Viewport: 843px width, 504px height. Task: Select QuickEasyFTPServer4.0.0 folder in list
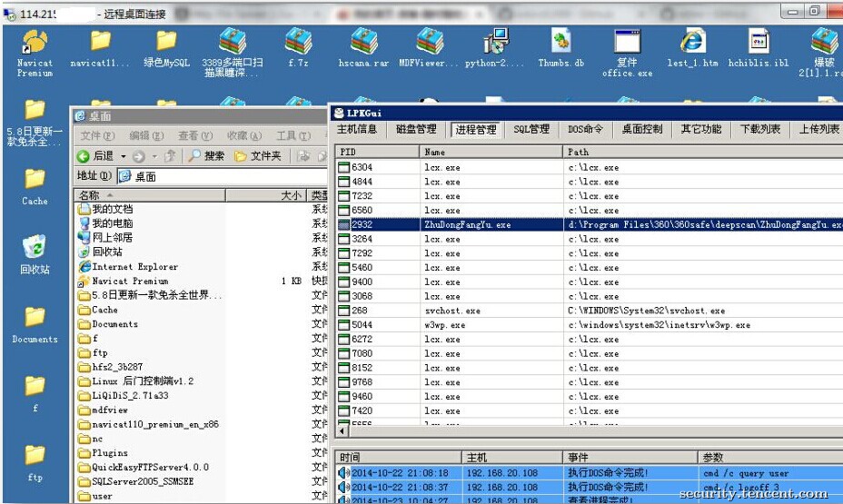pos(143,468)
